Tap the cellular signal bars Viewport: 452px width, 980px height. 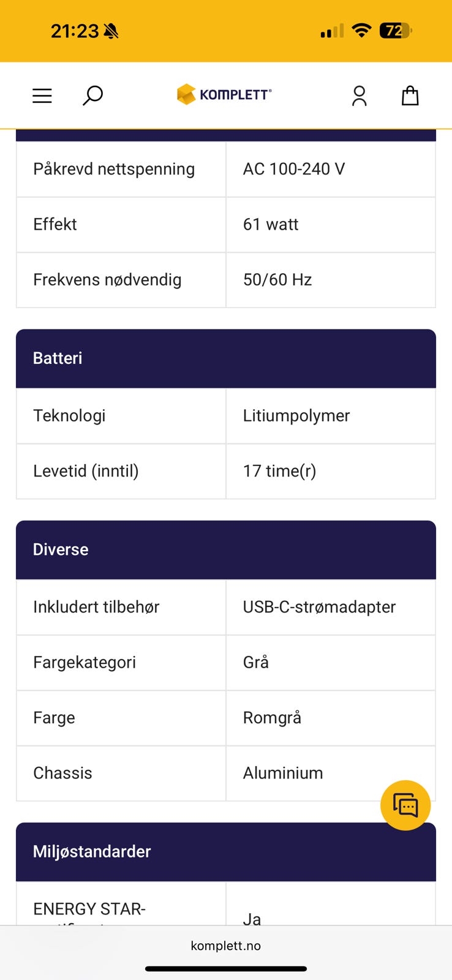point(332,31)
